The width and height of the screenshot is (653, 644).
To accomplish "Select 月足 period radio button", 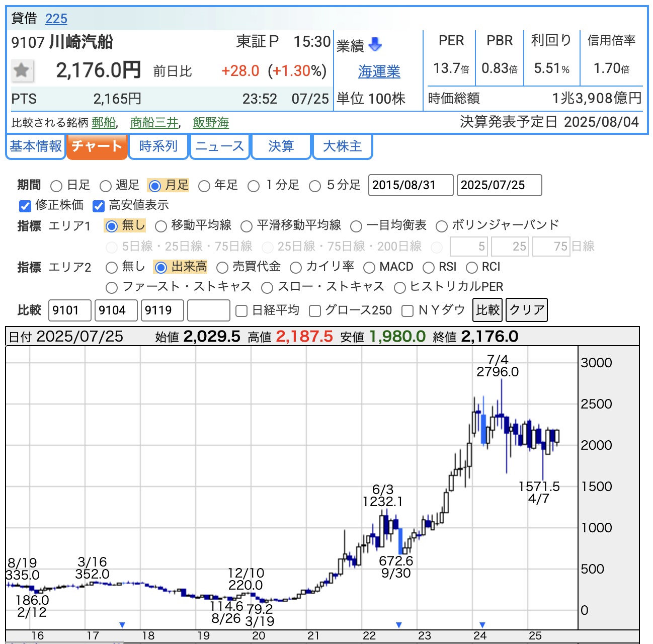I will click(155, 186).
